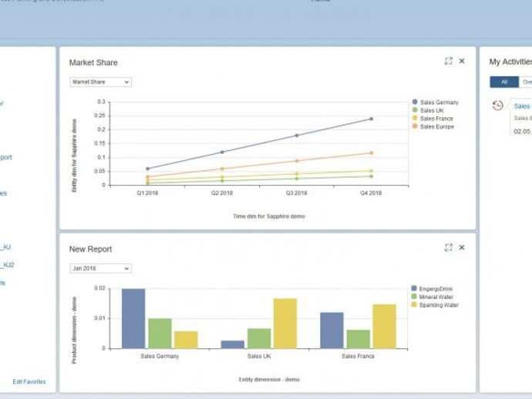Expand the New Report panel to fullscreen
The width and height of the screenshot is (532, 399).
(x=448, y=247)
